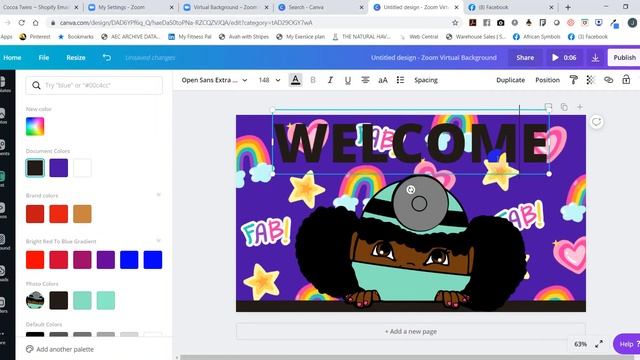Open the My Fitness Pal bookmark

[190, 37]
